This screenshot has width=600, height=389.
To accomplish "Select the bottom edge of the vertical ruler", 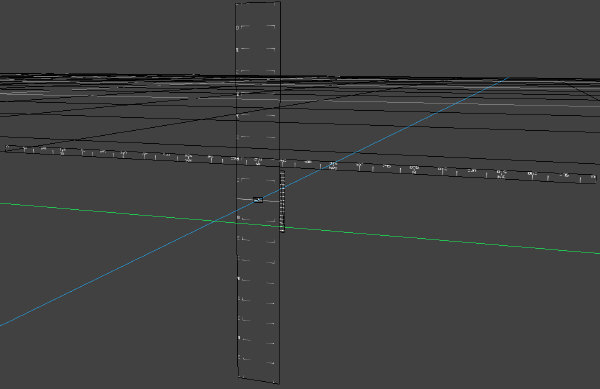I will click(x=259, y=380).
